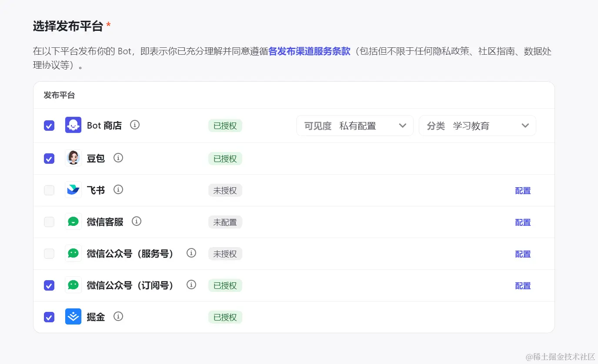Click the Bot 商店 platform icon
The image size is (598, 364).
pyautogui.click(x=73, y=125)
